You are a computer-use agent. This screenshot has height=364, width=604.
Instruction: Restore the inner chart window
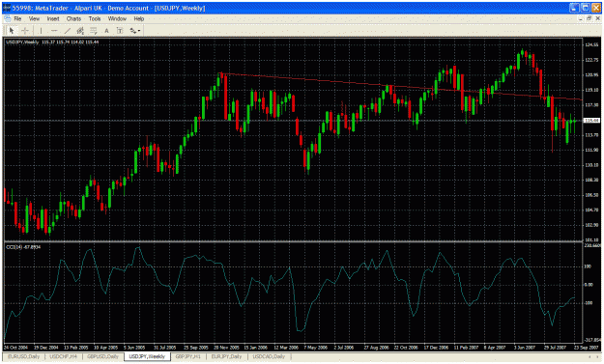point(589,18)
